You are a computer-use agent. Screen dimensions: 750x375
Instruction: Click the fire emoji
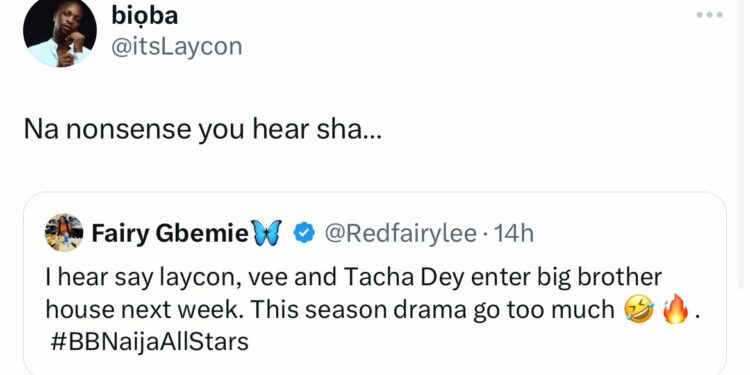pyautogui.click(x=675, y=309)
